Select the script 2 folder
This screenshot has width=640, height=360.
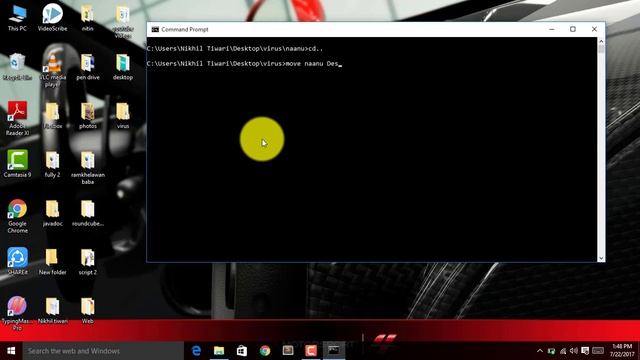click(88, 262)
